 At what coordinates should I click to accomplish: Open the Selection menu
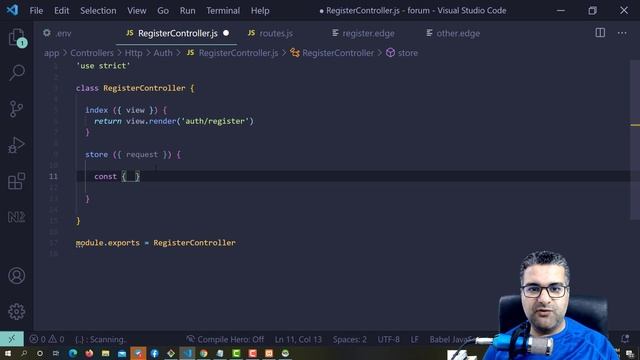tap(98, 11)
